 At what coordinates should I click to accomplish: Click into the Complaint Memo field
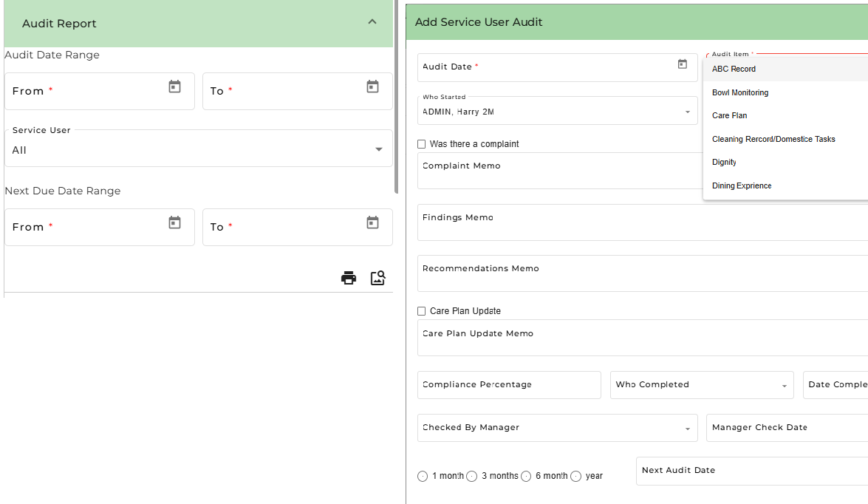tap(560, 171)
